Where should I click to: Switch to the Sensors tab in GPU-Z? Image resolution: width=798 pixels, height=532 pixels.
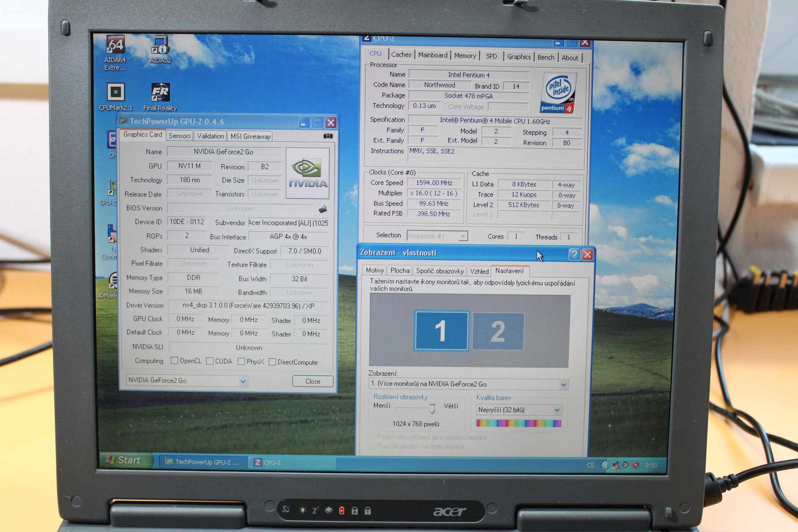pos(180,136)
